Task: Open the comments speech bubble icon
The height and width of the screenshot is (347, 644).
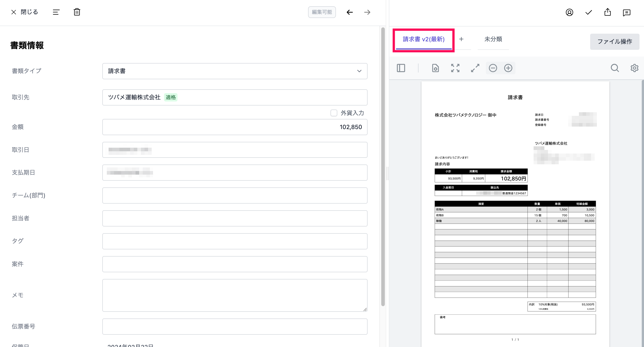Action: [x=626, y=13]
